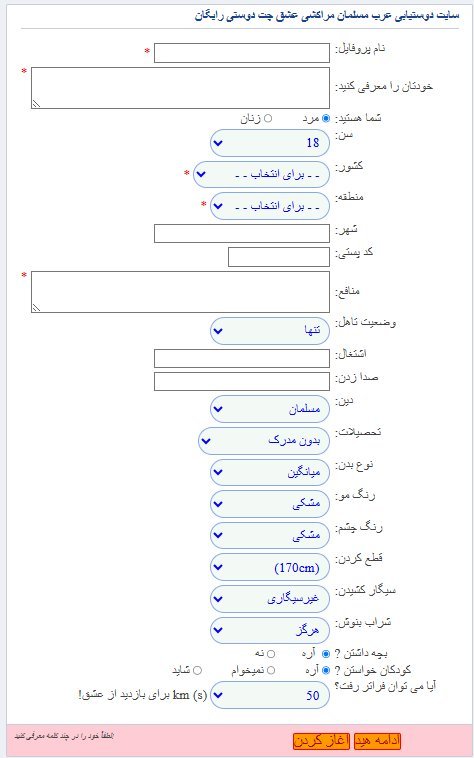Click the ادامه هید continue button
This screenshot has width=474, height=758.
click(377, 741)
